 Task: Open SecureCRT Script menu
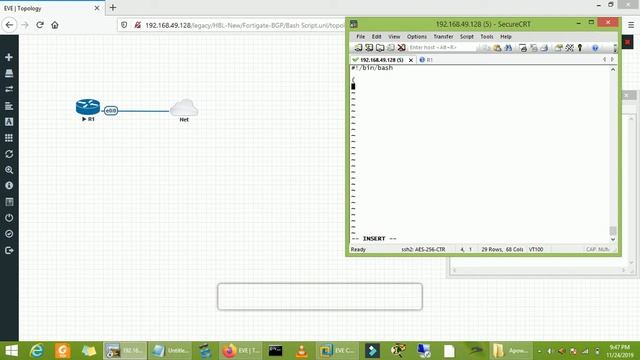pyautogui.click(x=467, y=37)
